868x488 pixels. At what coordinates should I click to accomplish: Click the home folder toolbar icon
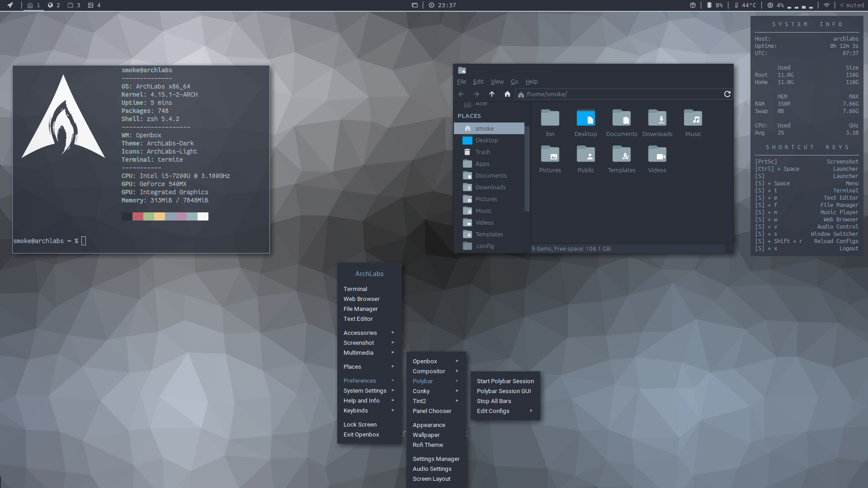point(507,94)
